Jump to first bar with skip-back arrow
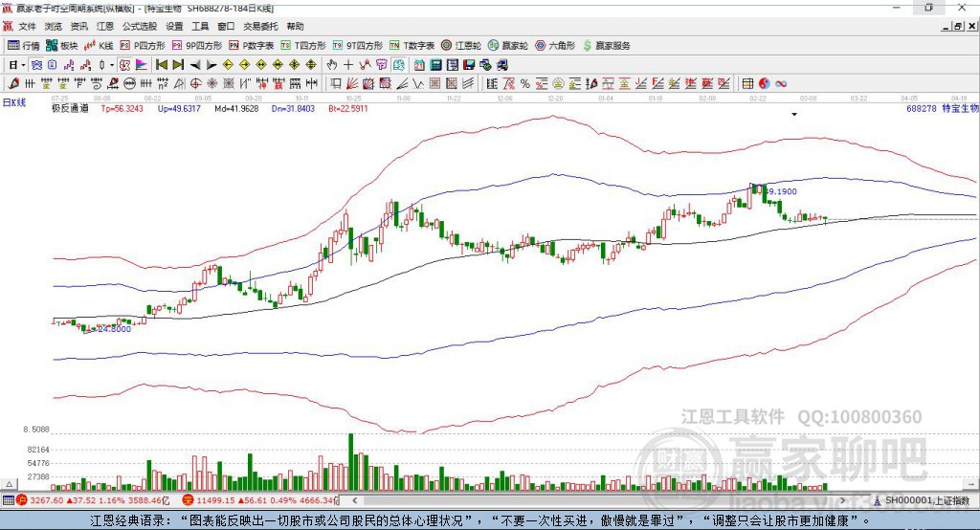This screenshot has height=530, width=980. (x=161, y=65)
